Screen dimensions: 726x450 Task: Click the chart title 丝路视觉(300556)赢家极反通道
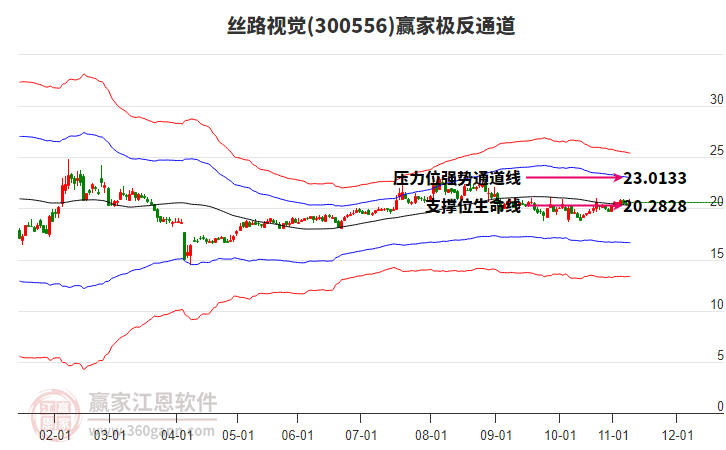[x=371, y=26]
